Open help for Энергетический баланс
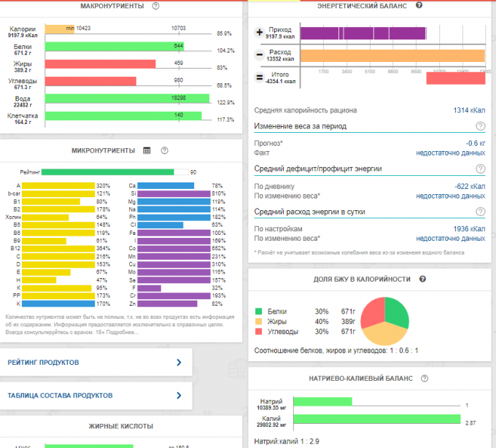 pyautogui.click(x=419, y=5)
